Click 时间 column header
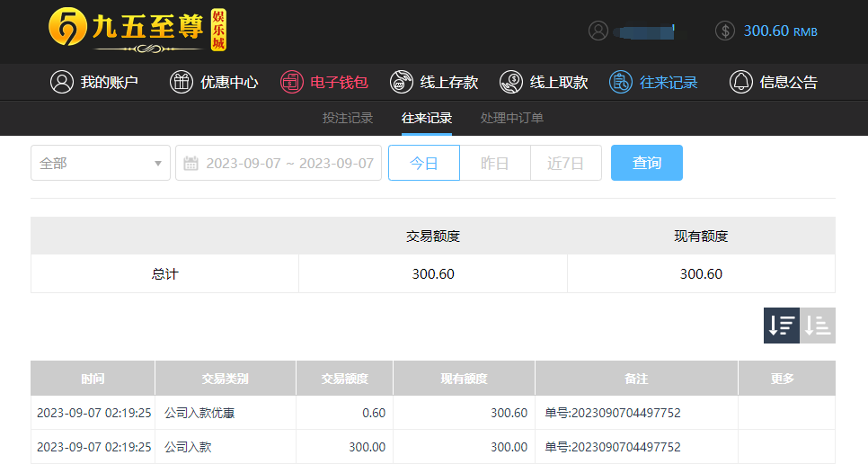 point(93,379)
